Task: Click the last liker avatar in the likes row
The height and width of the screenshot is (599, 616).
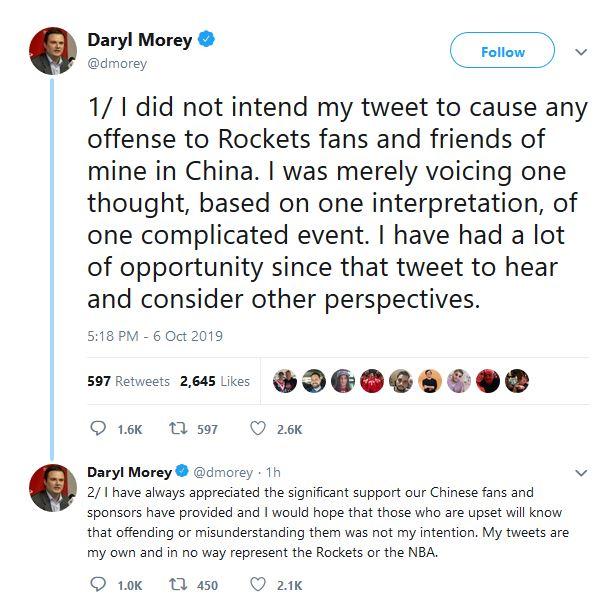Action: coord(519,380)
